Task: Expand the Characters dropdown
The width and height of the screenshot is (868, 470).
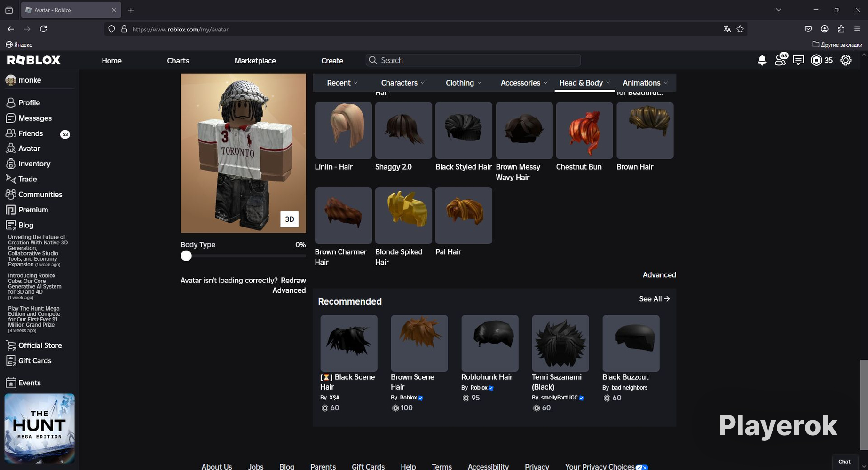Action: click(403, 83)
